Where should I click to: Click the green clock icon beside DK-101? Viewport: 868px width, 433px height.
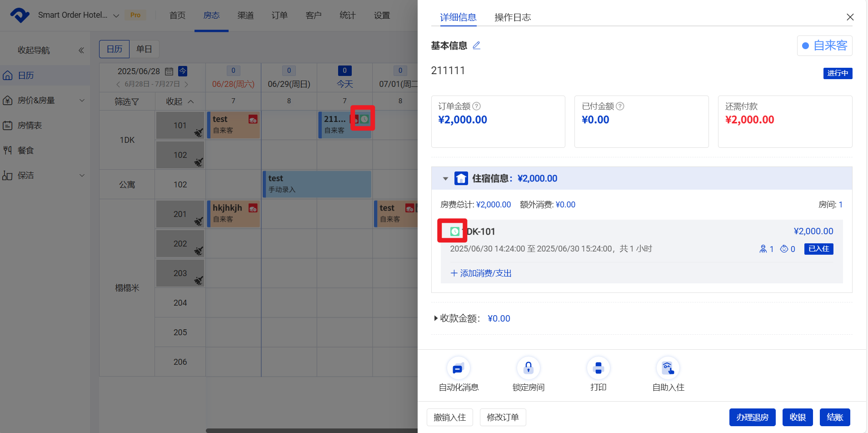[454, 232]
